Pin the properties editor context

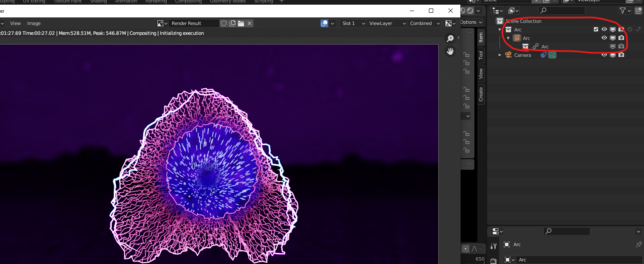(x=638, y=244)
